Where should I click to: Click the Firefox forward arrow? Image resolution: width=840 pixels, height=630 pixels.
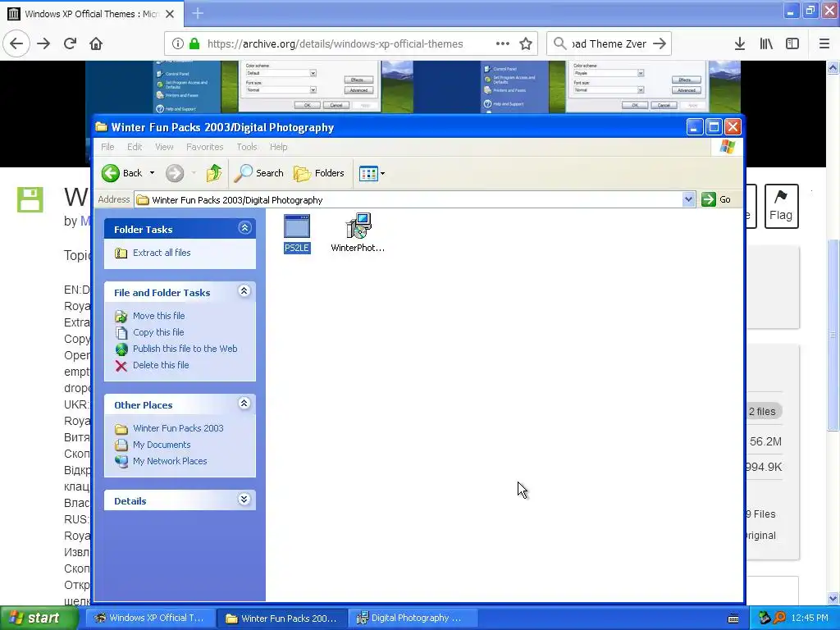43,43
